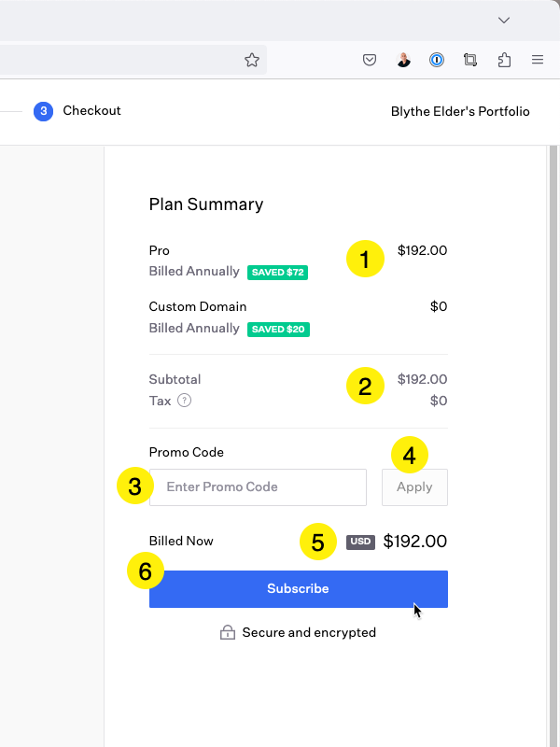560x747 pixels.
Task: Click the Checkout step label
Action: (91, 110)
